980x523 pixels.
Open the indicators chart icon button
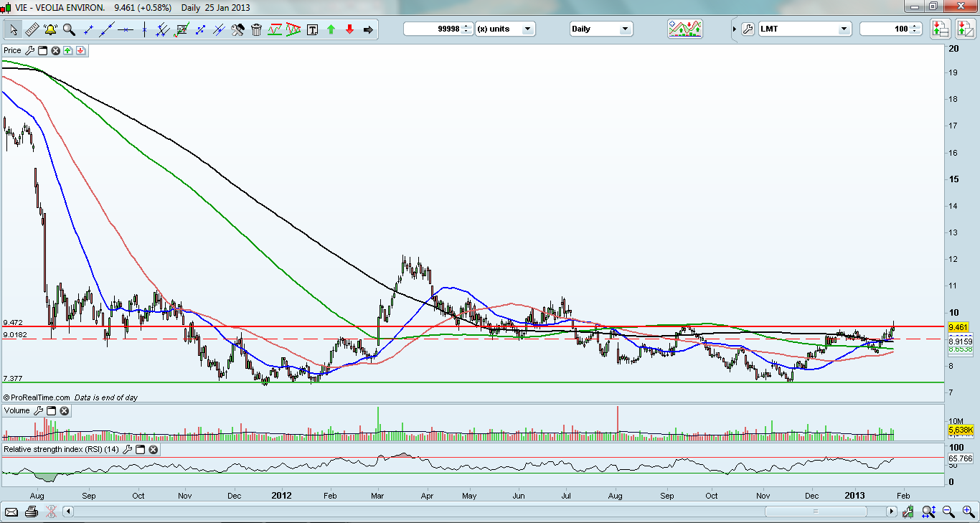tap(685, 29)
